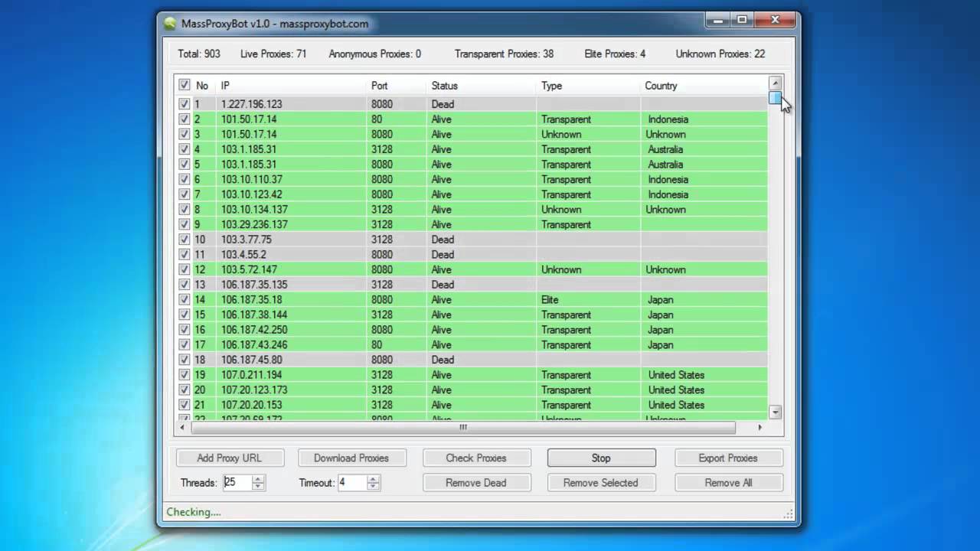This screenshot has width=980, height=551.
Task: Select IP 103.29.236.137 entry
Action: tap(254, 224)
